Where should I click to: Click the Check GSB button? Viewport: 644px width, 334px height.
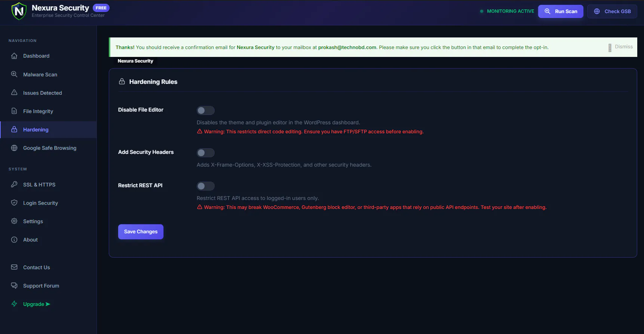point(612,11)
